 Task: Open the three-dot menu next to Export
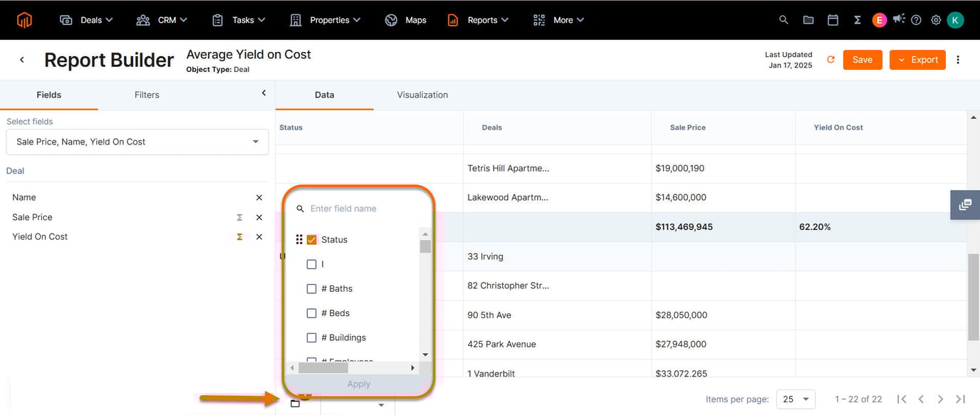pyautogui.click(x=958, y=60)
